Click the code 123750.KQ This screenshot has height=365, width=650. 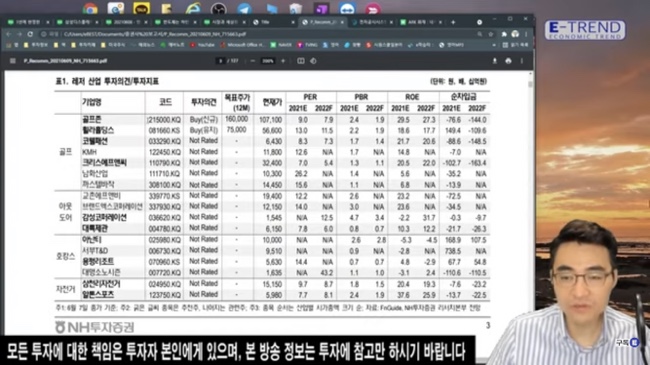click(164, 295)
